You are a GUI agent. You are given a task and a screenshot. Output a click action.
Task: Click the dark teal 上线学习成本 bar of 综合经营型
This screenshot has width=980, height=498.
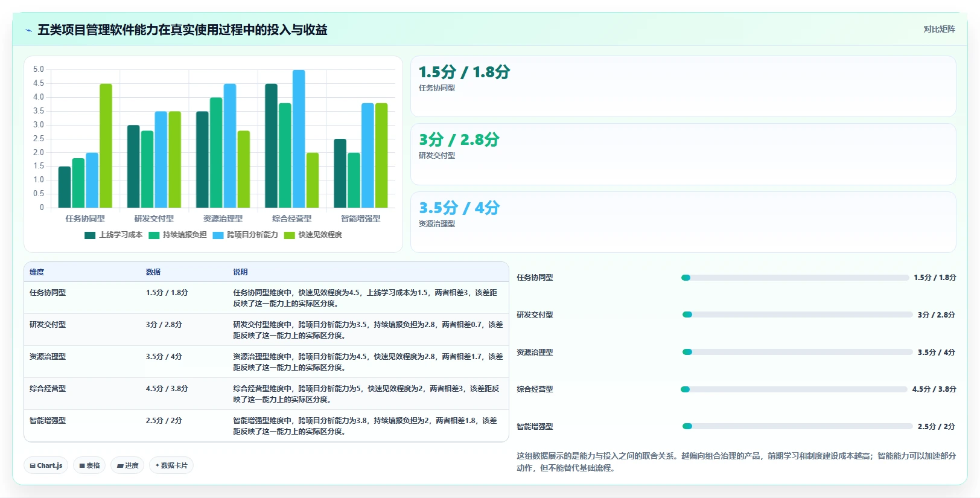[x=272, y=145]
